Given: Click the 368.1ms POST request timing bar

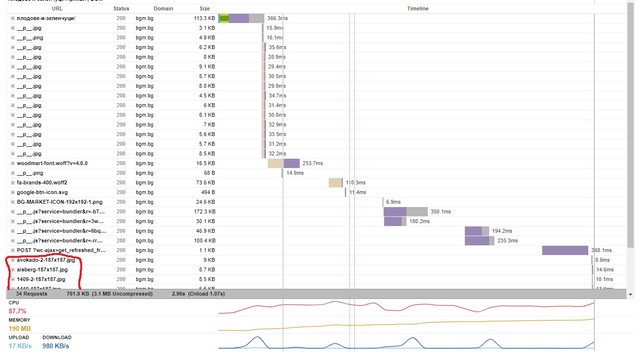Looking at the screenshot, I should tap(565, 250).
